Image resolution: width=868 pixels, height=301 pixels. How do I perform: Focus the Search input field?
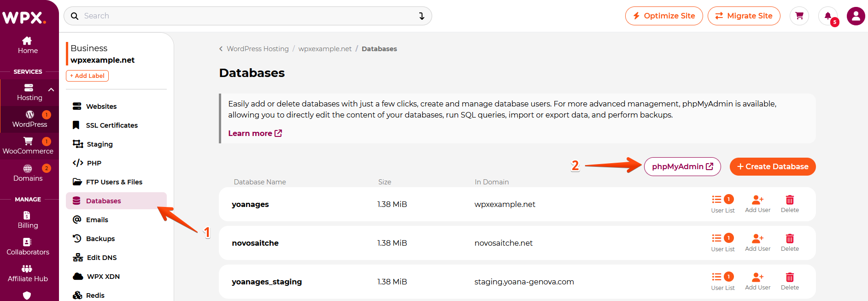click(x=244, y=16)
